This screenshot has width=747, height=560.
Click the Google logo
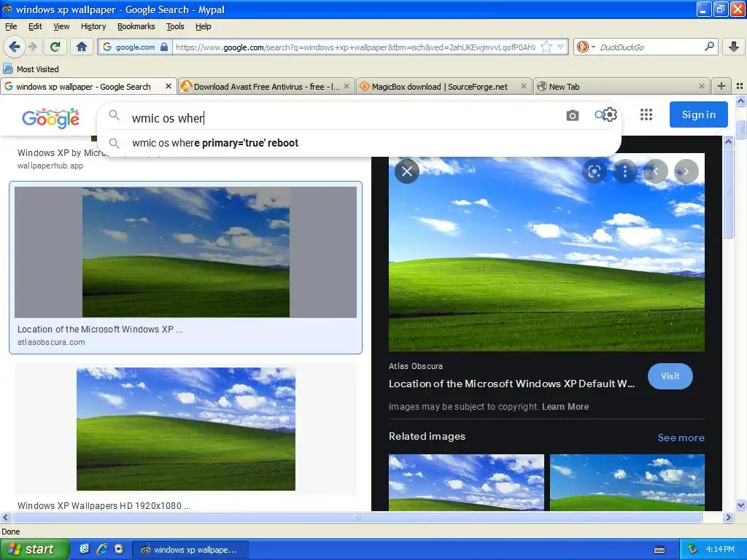[50, 118]
